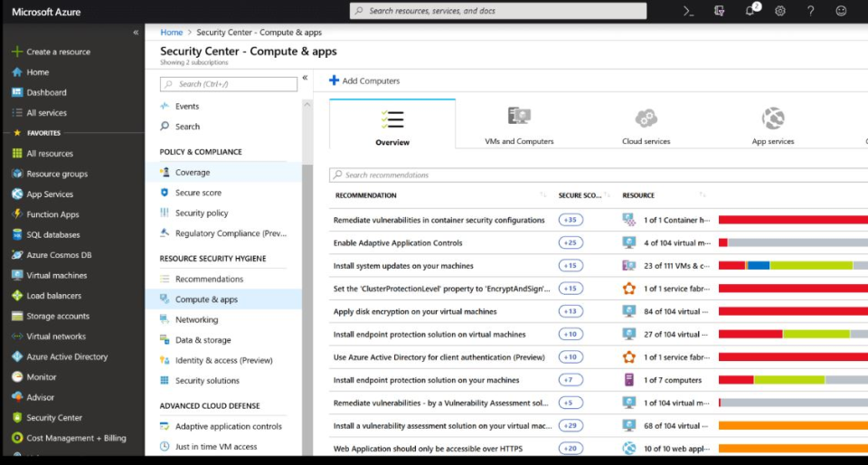Open the notifications bell

(x=750, y=11)
